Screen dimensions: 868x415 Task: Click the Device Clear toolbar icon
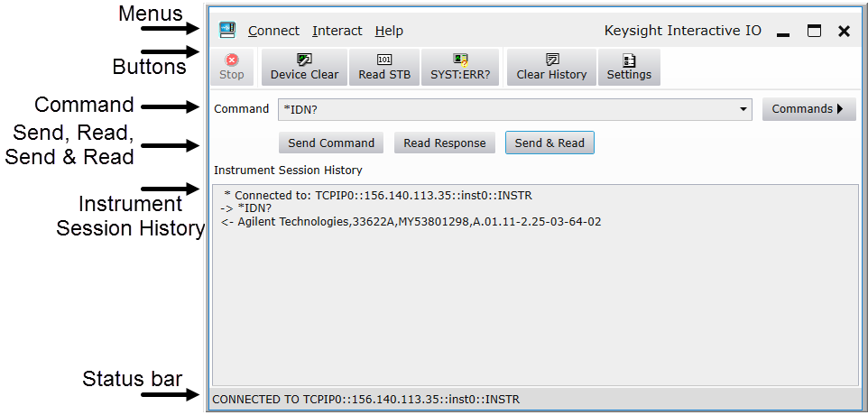pos(304,60)
